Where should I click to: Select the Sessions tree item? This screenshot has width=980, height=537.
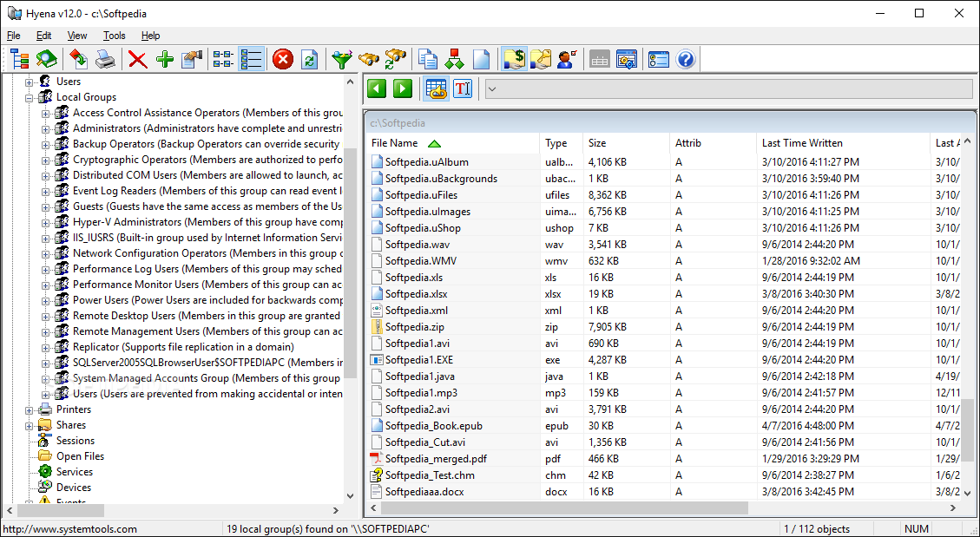pos(75,440)
